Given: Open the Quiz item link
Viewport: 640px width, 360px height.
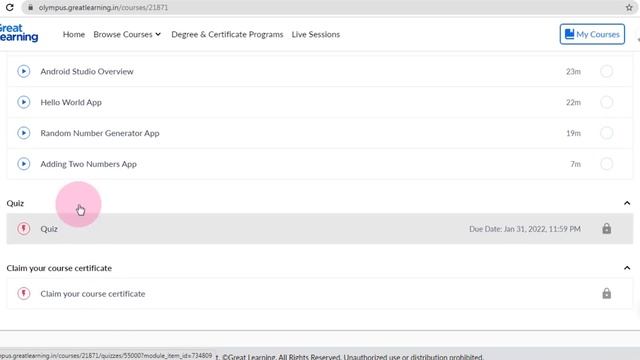Looking at the screenshot, I should click(x=49, y=229).
